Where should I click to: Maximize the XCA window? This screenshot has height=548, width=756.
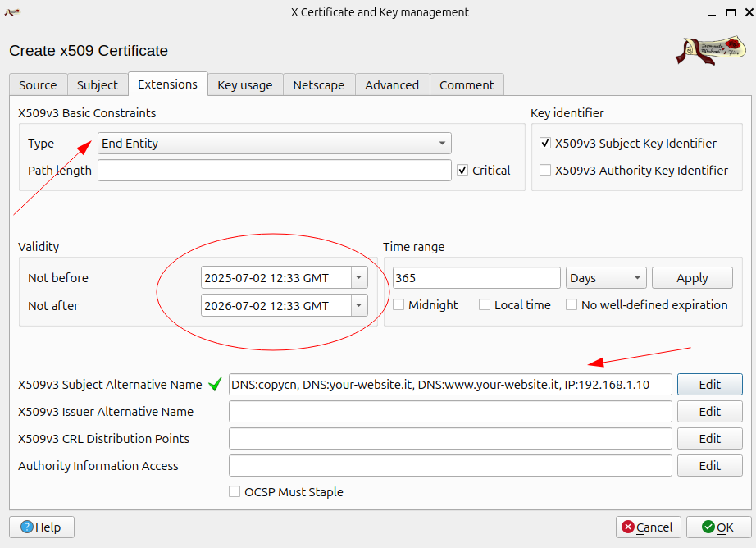coord(731,12)
